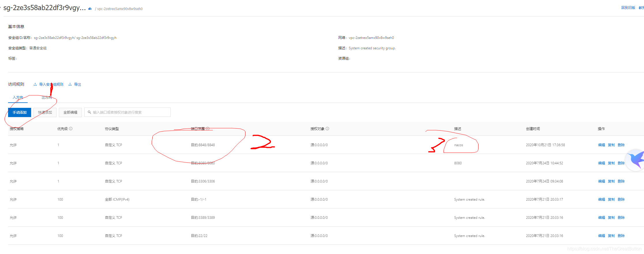Click 删除 for the 3306/3306 rule
The width and height of the screenshot is (644, 254).
[621, 181]
